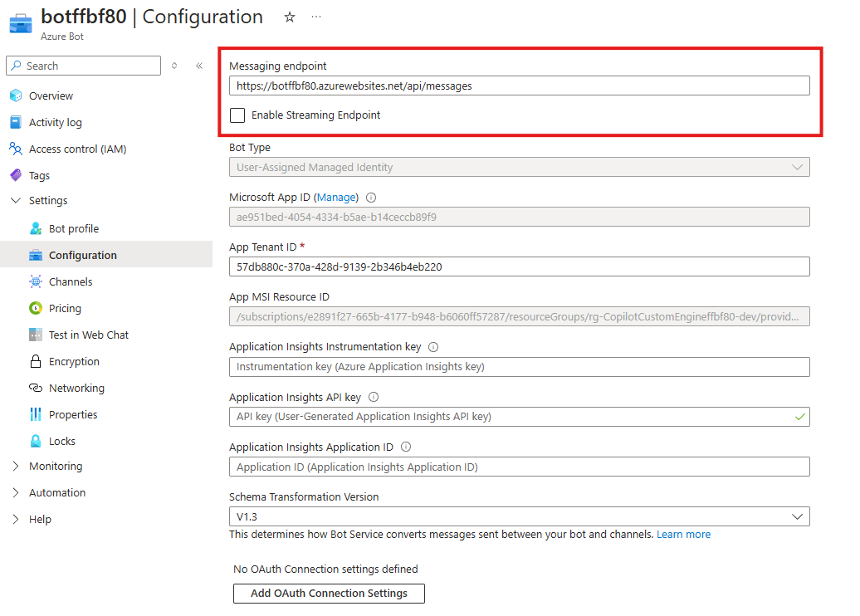Click the Access control people icon
The height and width of the screenshot is (616, 860).
16,149
